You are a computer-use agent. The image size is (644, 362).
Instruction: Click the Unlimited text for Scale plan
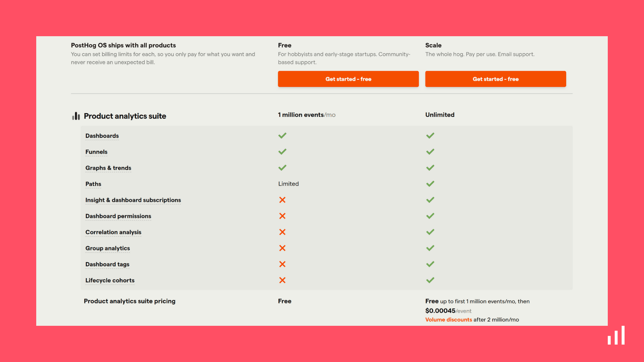pyautogui.click(x=440, y=115)
